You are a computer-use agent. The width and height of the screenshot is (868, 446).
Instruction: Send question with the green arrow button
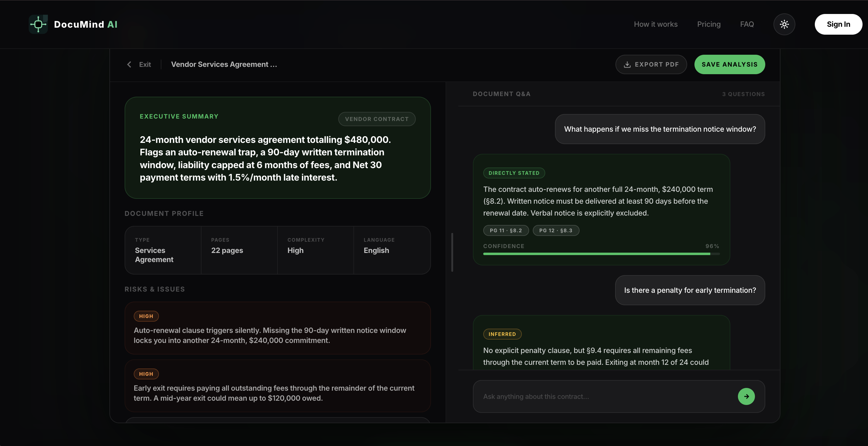pos(746,396)
